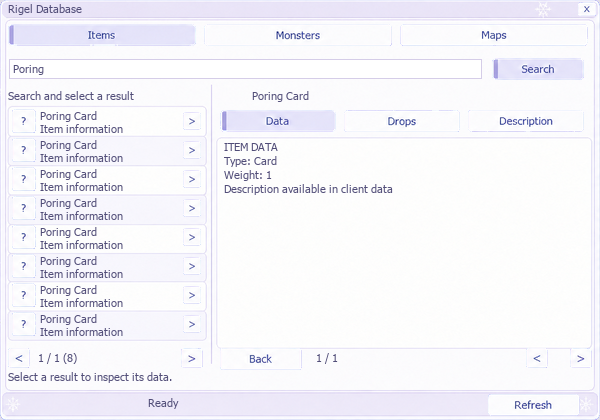The width and height of the screenshot is (600, 420).
Task: Open the Drops tab for Poring Card
Action: click(x=401, y=121)
